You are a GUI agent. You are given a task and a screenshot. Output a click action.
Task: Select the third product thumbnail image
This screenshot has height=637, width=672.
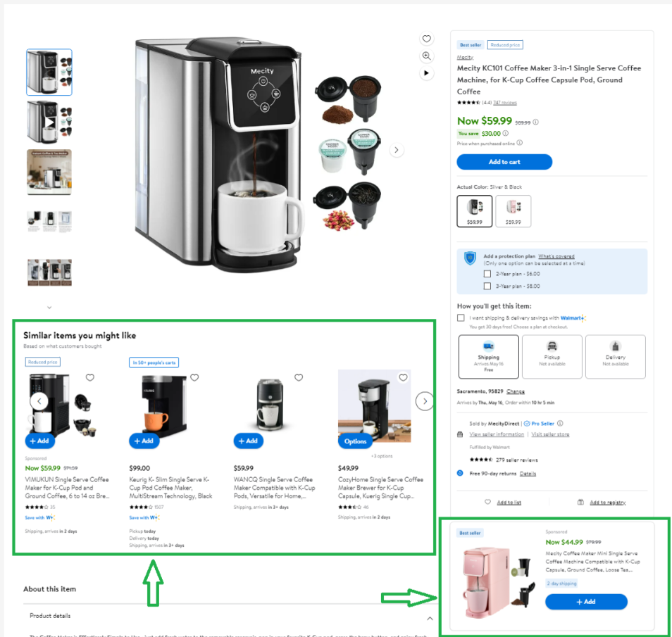[x=49, y=172]
